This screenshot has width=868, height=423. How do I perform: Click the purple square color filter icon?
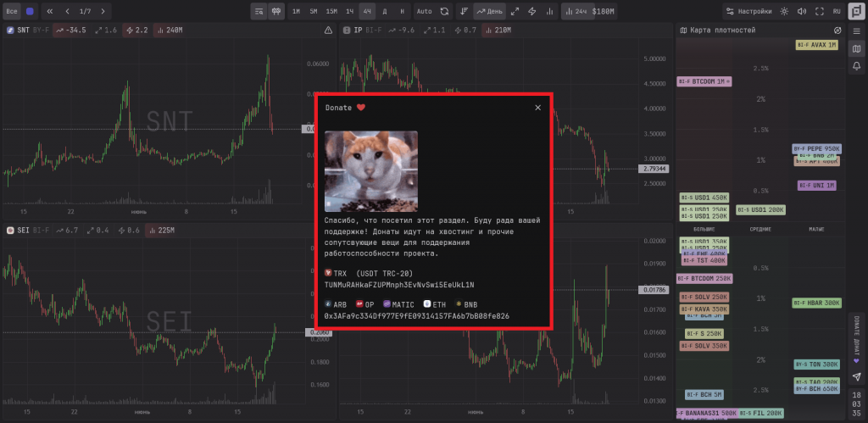(x=30, y=11)
